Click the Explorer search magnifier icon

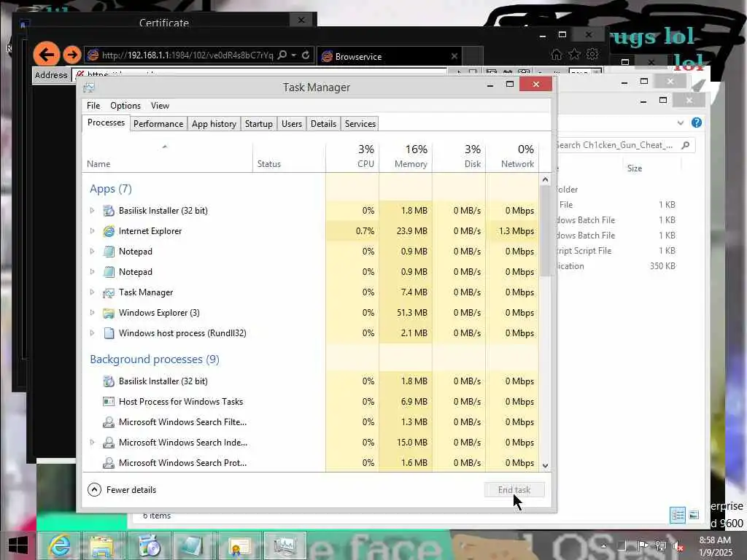[685, 145]
